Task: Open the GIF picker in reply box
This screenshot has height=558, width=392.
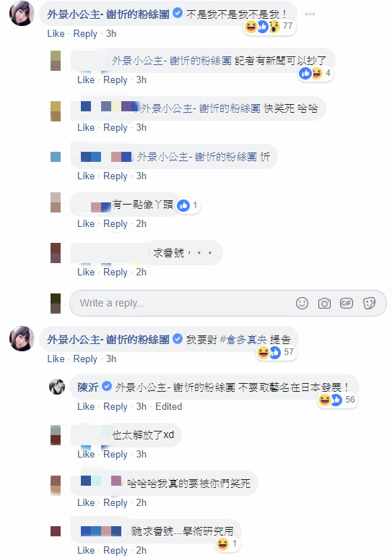Action: click(346, 303)
